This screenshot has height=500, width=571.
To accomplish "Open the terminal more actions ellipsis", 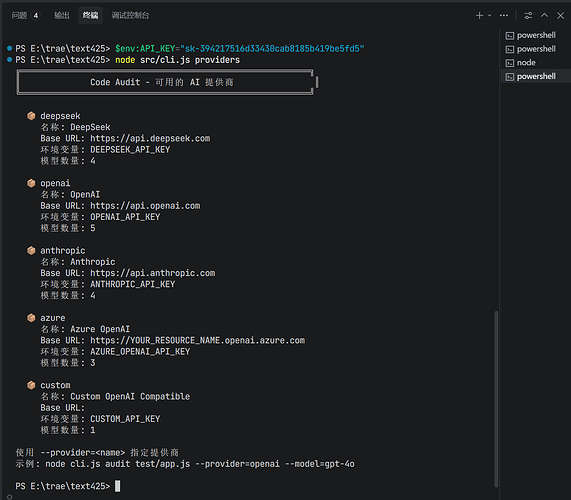I will click(504, 16).
